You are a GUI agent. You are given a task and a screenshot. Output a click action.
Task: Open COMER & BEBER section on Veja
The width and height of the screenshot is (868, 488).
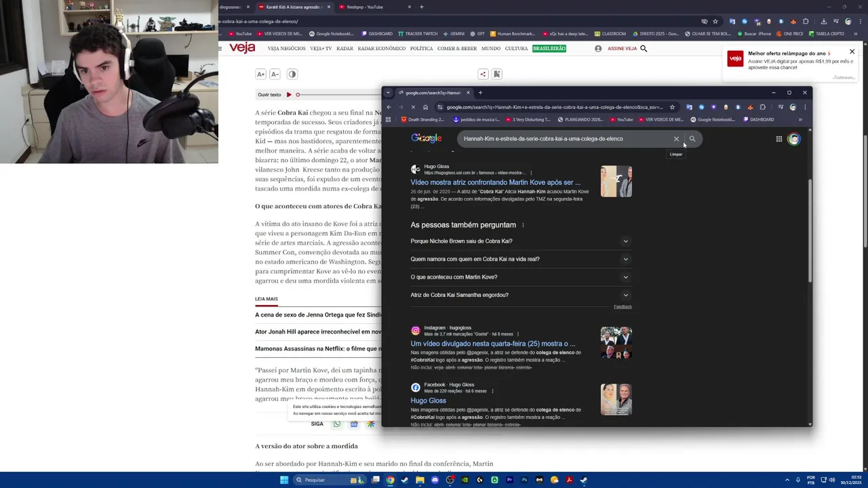[457, 49]
